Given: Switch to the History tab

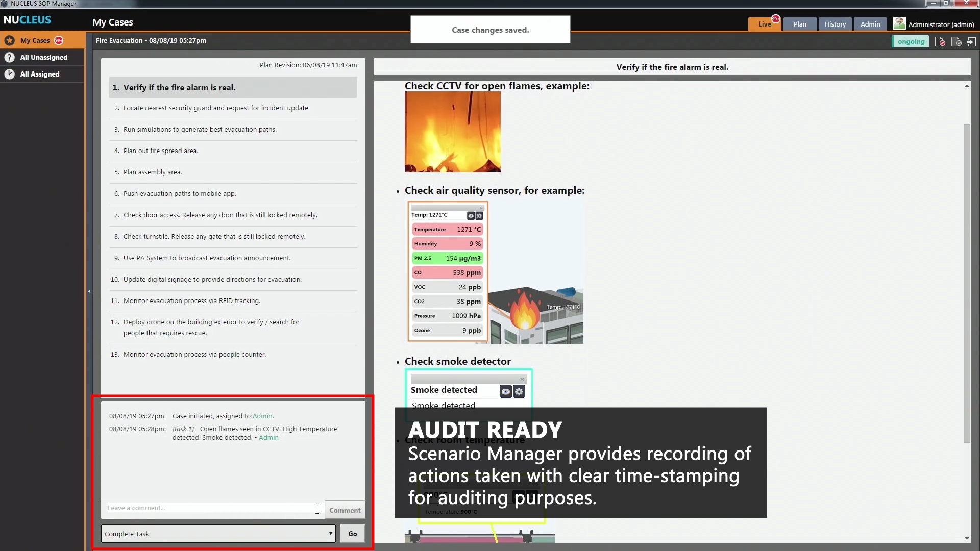Looking at the screenshot, I should [x=835, y=24].
